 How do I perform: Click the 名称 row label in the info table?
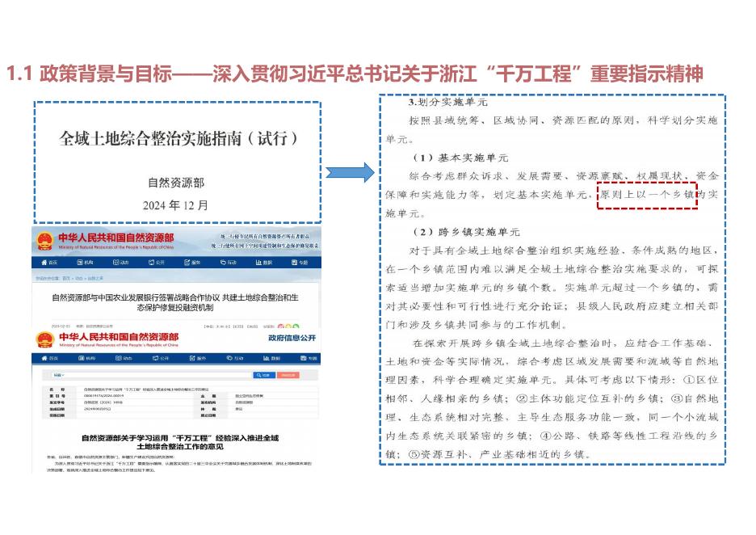[x=57, y=390]
